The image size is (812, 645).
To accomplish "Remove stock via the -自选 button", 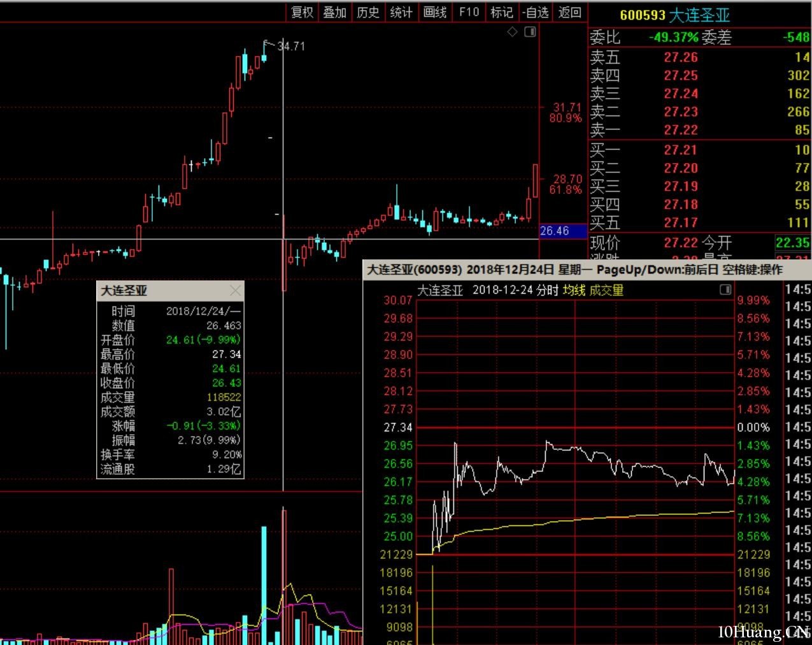I will click(x=535, y=12).
